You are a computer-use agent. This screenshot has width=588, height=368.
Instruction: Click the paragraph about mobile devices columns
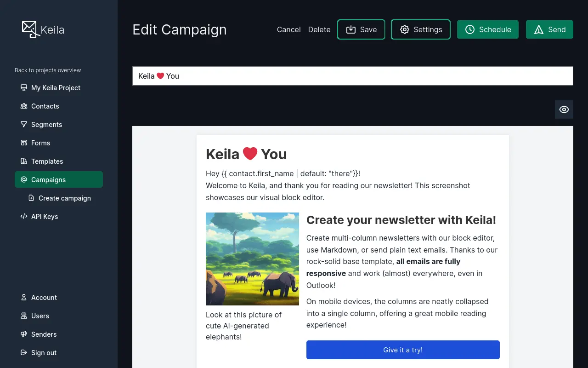tap(397, 313)
